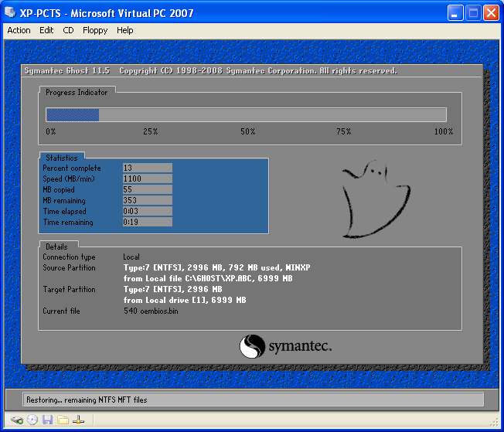The height and width of the screenshot is (432, 504).
Task: Click the window resize grip corner
Action: coord(495,423)
